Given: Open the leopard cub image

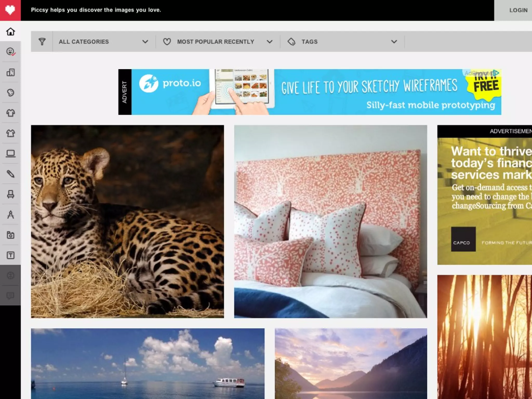Looking at the screenshot, I should [x=127, y=221].
